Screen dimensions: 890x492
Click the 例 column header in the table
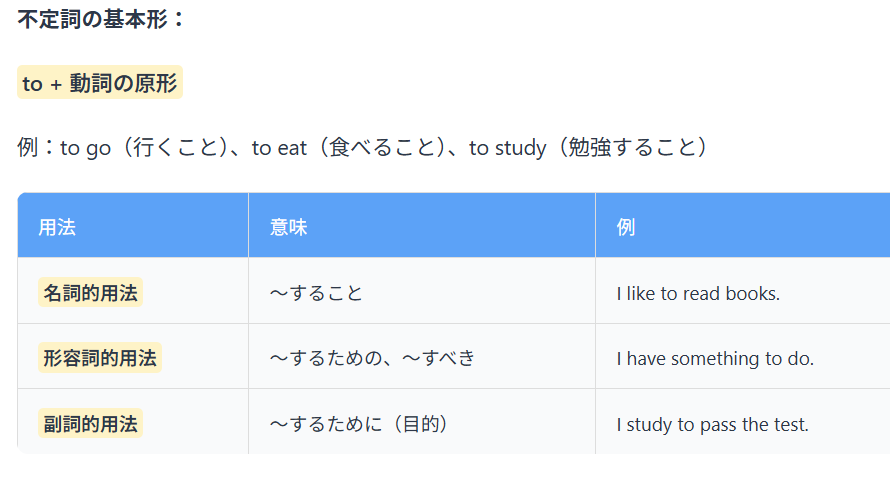pos(626,227)
